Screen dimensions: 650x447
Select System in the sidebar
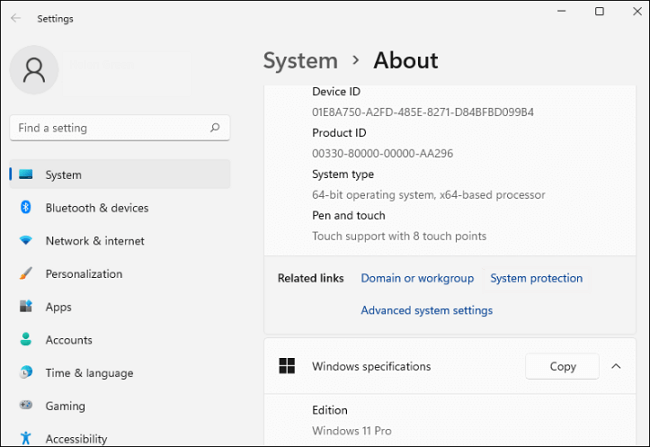tap(63, 175)
